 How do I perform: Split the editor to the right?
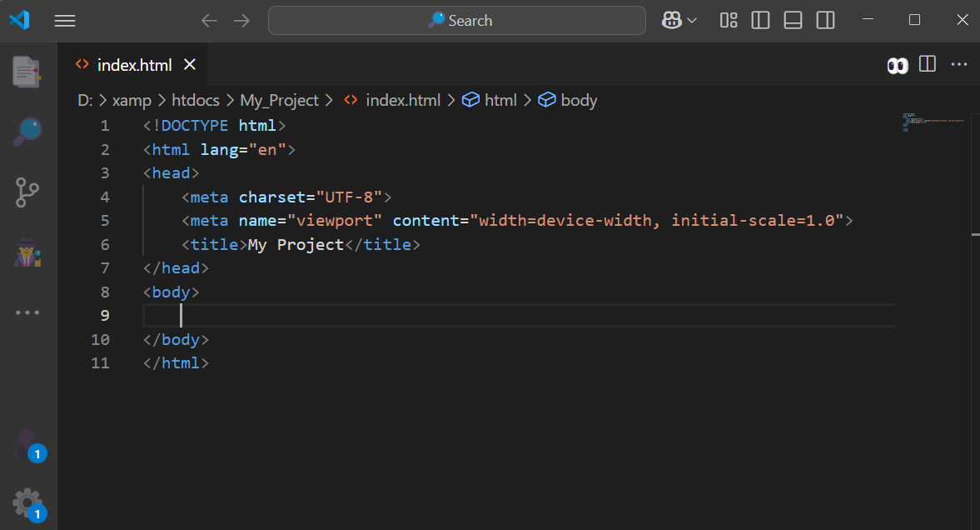(x=928, y=64)
